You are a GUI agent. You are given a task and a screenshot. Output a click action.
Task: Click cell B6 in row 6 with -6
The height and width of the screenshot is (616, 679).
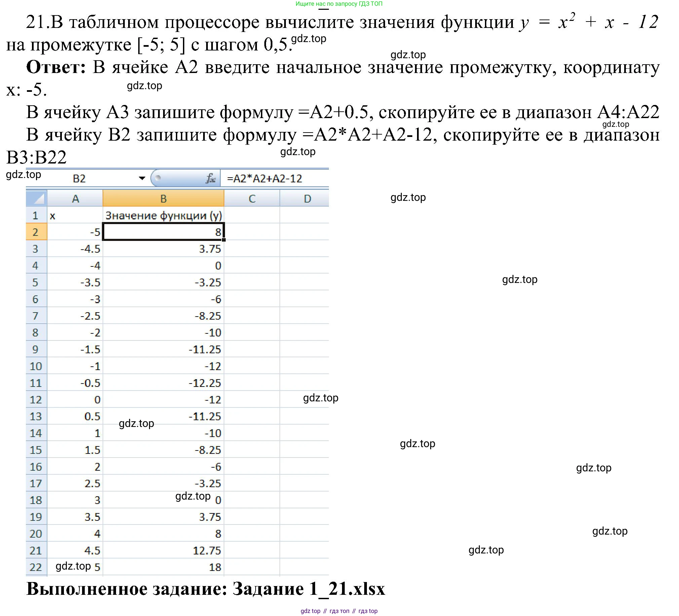pos(163,299)
